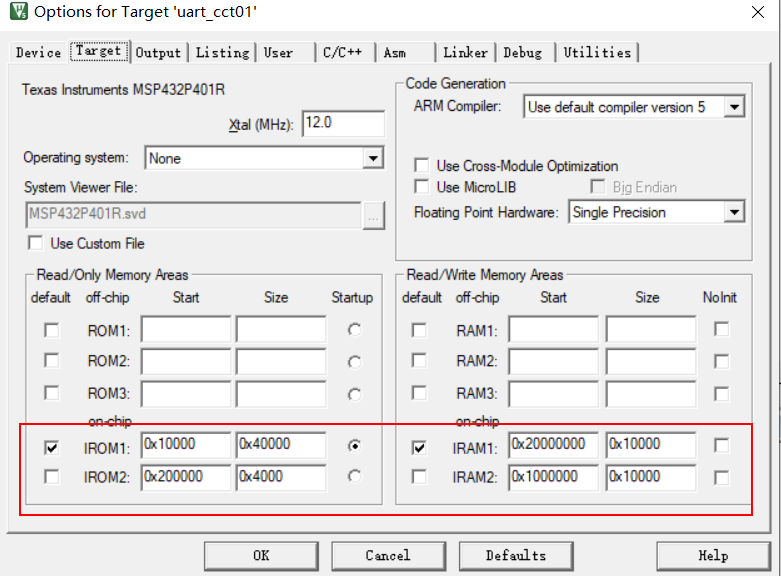781x576 pixels.
Task: Edit IRAM1 Size value 0x10000
Action: click(x=651, y=444)
